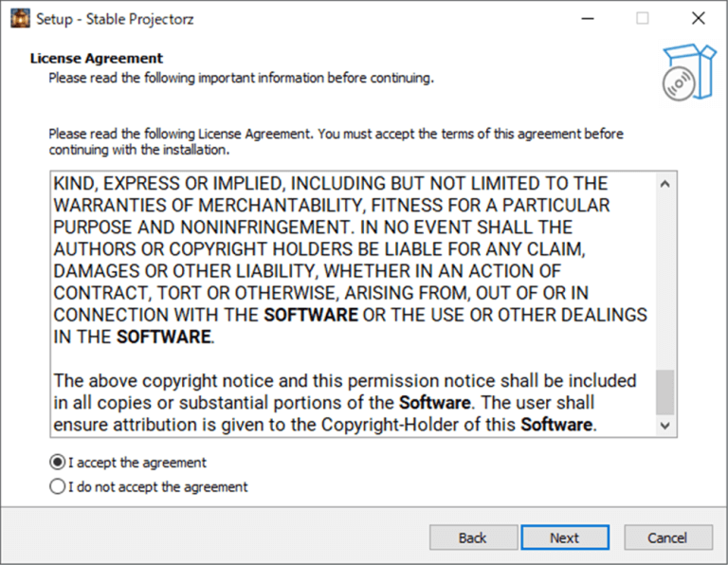
Task: Click the installer box and disc icon
Action: [687, 71]
